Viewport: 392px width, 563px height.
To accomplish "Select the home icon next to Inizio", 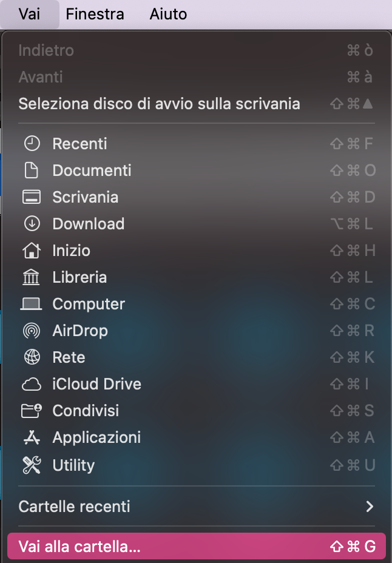I will 34,250.
